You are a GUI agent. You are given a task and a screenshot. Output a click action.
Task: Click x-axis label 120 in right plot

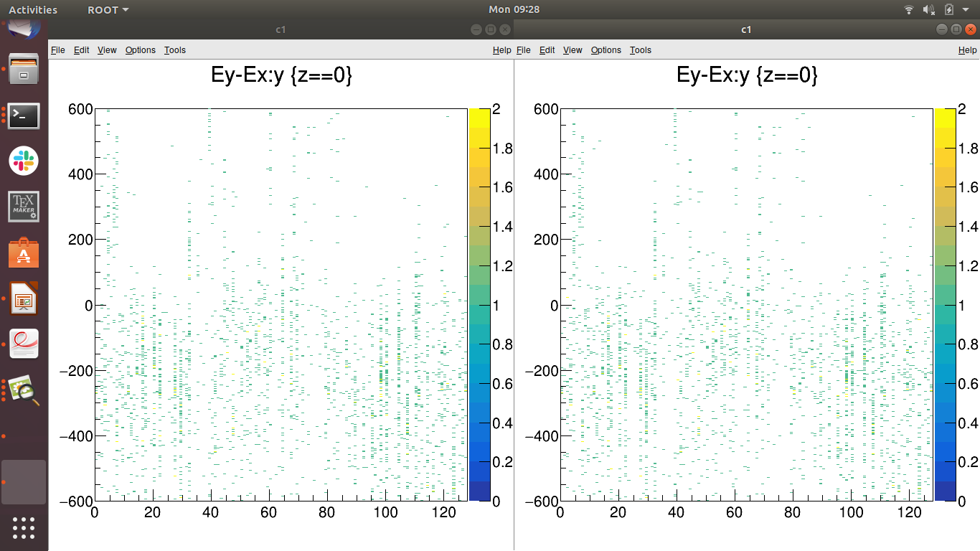(909, 513)
